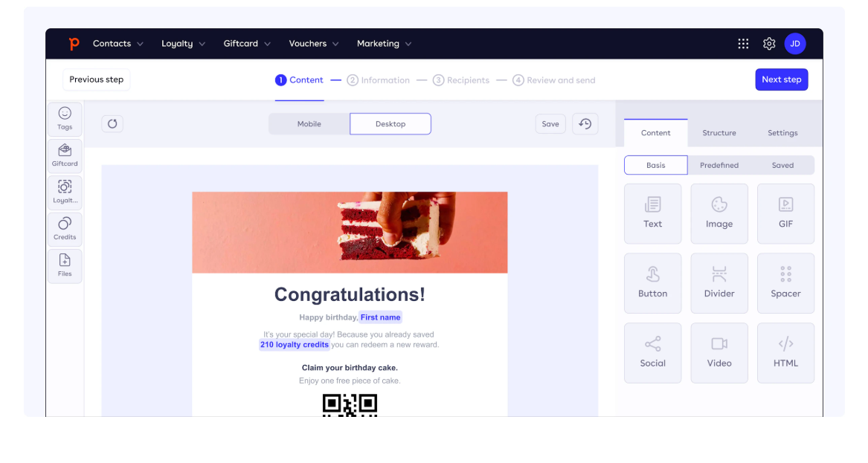The width and height of the screenshot is (868, 463).
Task: Add an HTML content block
Action: [x=785, y=353]
